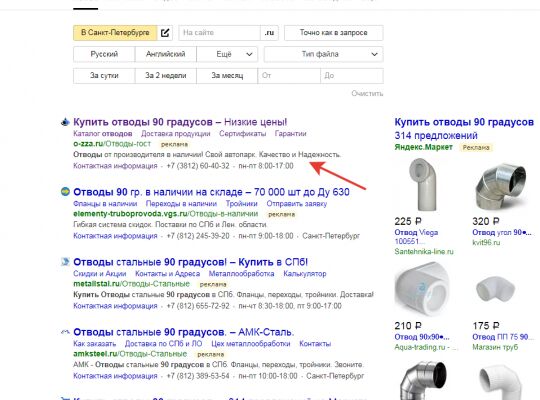Open Фланцы в наличии sitelink
The image size is (540, 400).
105,204
